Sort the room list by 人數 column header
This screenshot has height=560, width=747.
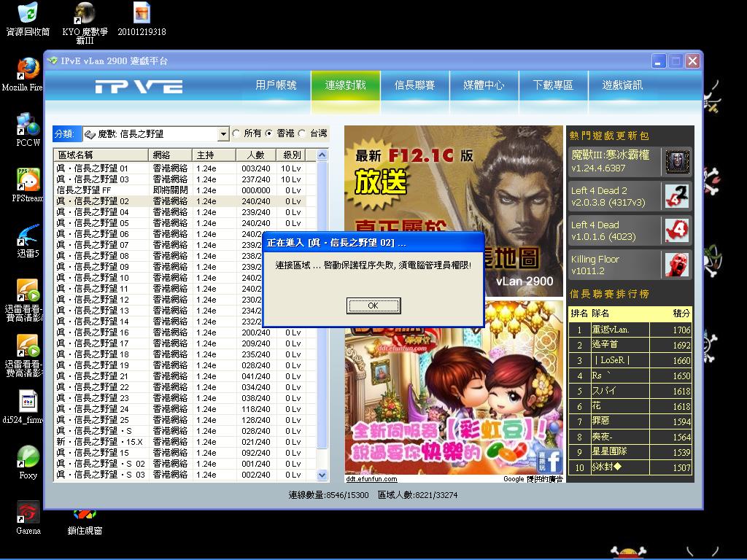click(255, 155)
